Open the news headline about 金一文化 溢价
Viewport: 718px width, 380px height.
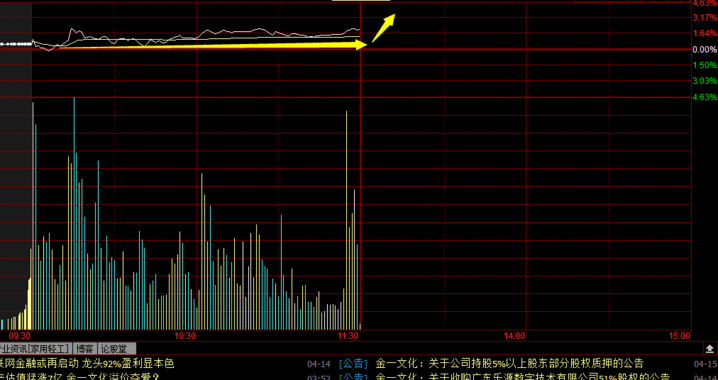(x=80, y=377)
